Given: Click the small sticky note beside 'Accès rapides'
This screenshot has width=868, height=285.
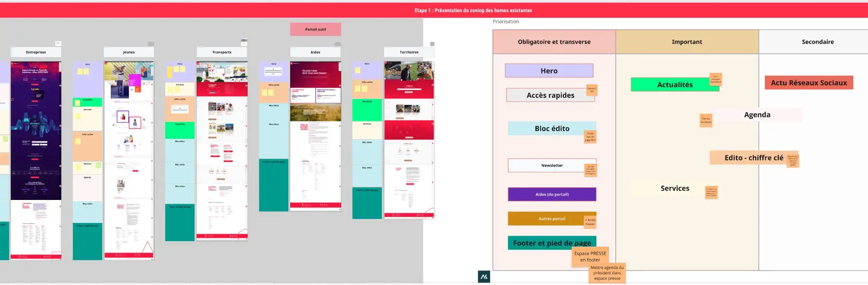Looking at the screenshot, I should [592, 90].
